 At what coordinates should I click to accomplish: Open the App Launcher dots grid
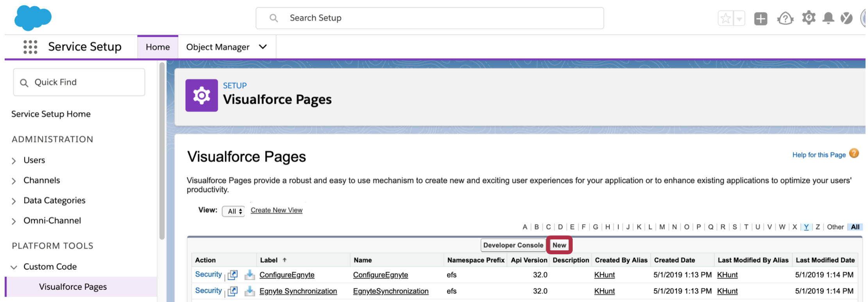tap(30, 47)
